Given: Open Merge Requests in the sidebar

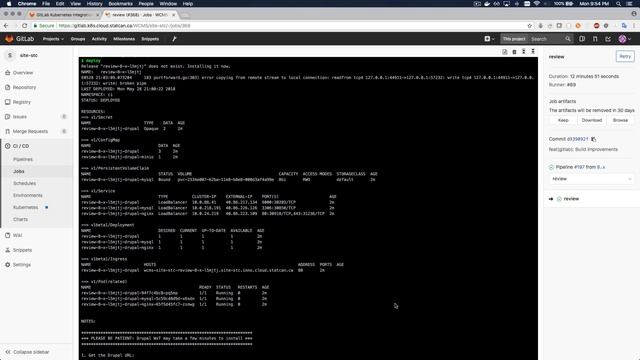Looking at the screenshot, I should tap(30, 131).
